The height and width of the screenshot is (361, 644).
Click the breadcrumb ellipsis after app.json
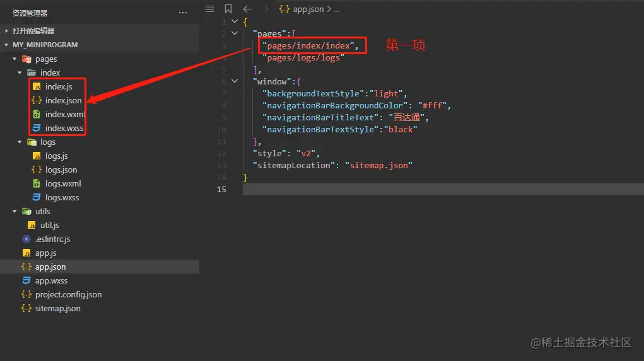[x=337, y=9]
